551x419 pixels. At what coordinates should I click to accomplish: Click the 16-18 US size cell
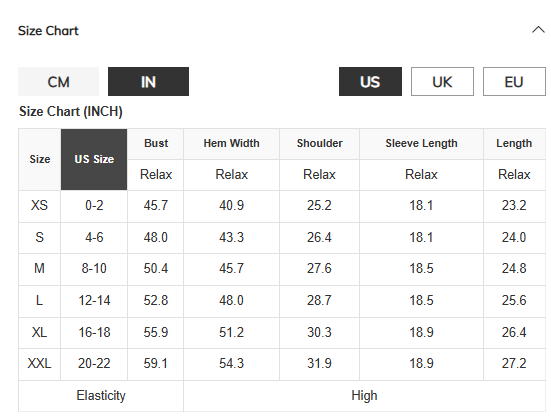94,332
